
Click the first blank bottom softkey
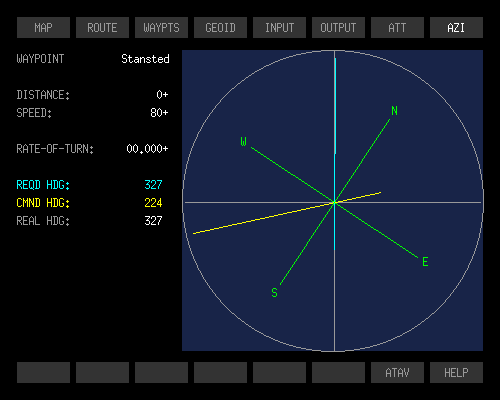point(43,372)
